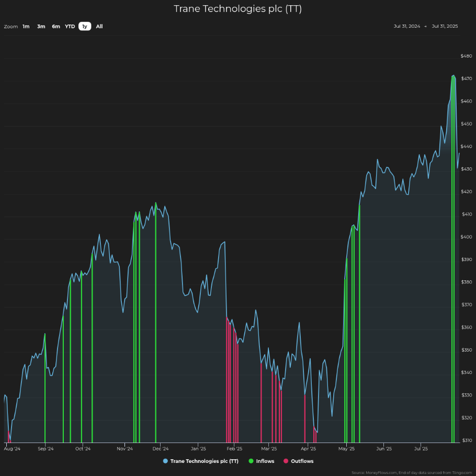Click the Jun '25 axis label
476x476 pixels.
(x=384, y=449)
